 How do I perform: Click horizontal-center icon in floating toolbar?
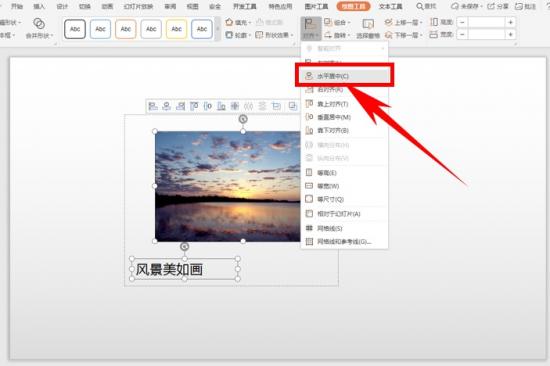tap(167, 106)
